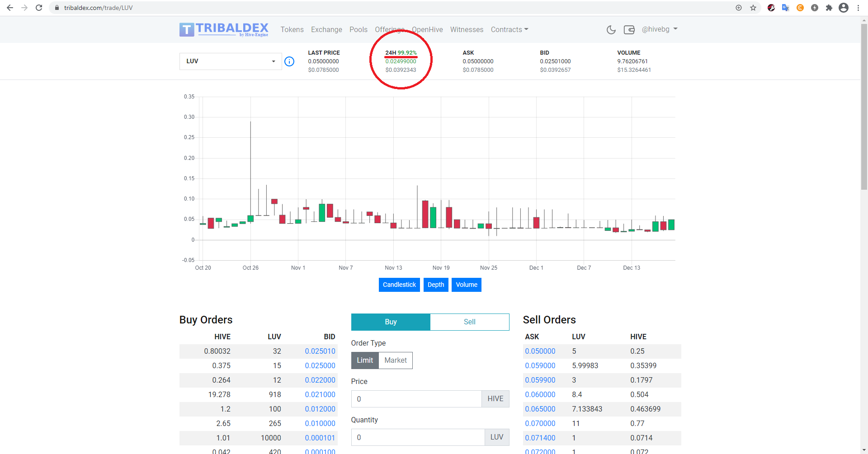Open Chrome profile avatar
This screenshot has width=868, height=454.
click(844, 8)
